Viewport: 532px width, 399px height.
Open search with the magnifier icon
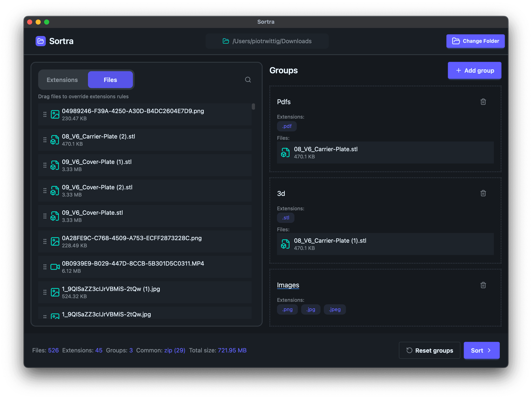point(248,80)
